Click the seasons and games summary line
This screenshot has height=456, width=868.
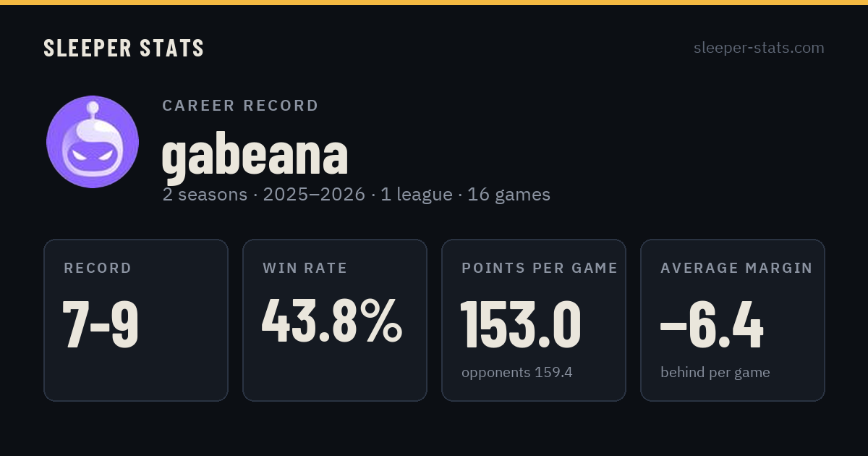(x=356, y=195)
